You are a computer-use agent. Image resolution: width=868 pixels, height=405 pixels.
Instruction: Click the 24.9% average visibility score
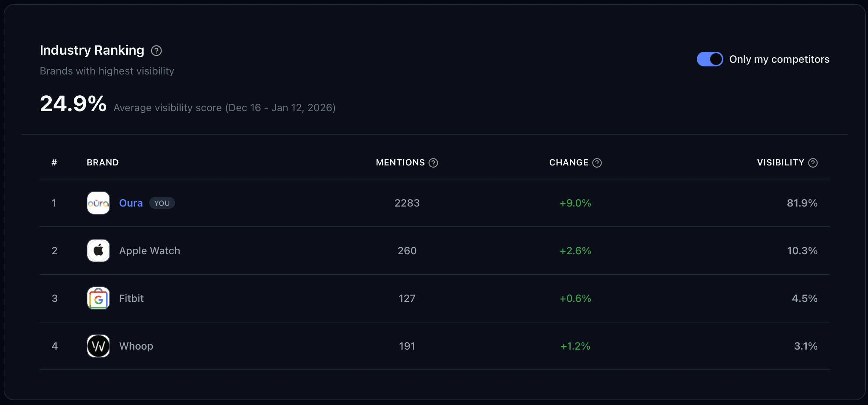coord(73,104)
